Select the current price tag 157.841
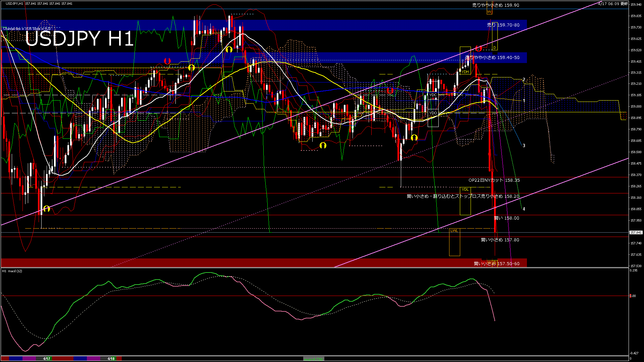The image size is (644, 362). [x=636, y=233]
